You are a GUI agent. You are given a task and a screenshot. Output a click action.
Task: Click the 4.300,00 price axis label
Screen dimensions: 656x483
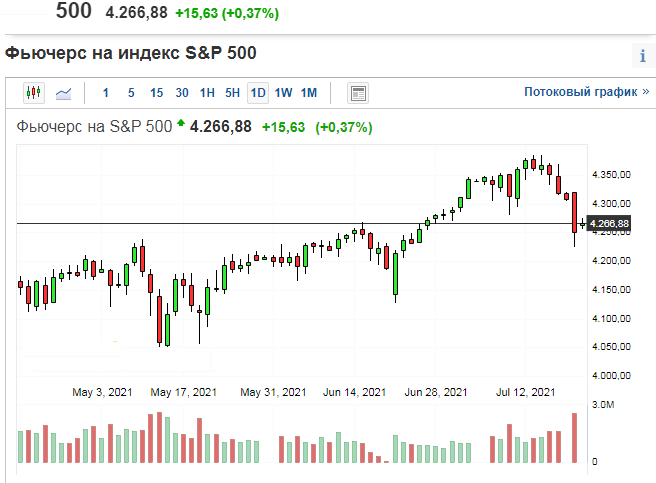611,203
